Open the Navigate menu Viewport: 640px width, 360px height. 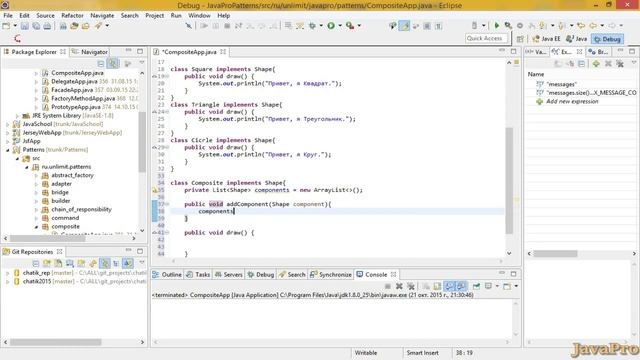coord(102,16)
